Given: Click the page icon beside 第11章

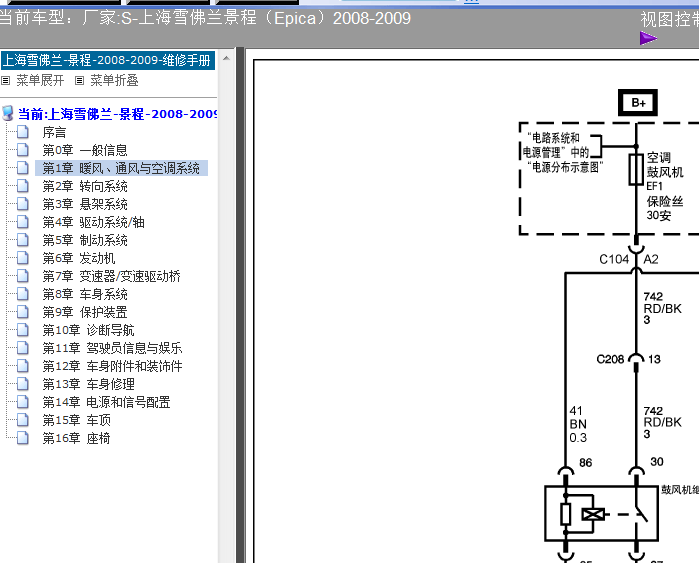Looking at the screenshot, I should point(23,348).
